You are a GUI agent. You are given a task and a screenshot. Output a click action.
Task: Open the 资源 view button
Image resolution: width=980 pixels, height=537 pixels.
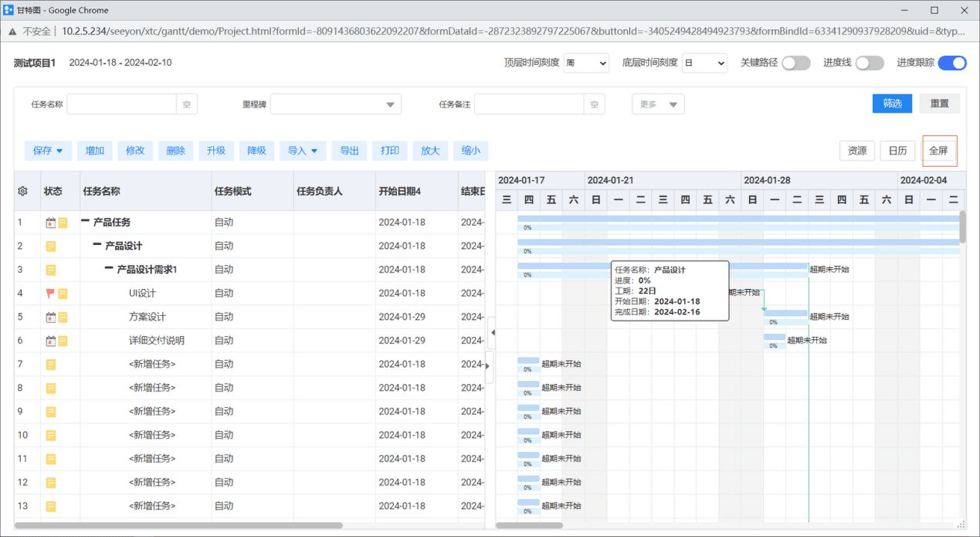[x=857, y=151]
